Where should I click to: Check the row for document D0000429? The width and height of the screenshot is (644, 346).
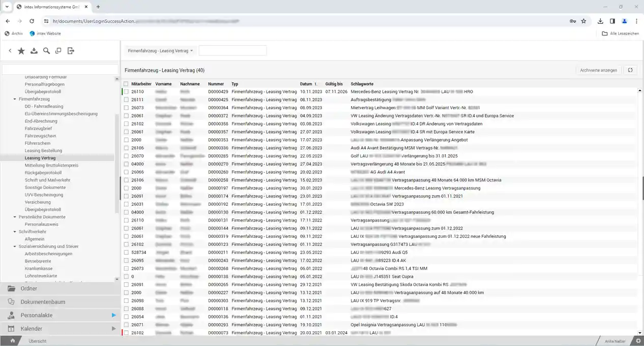(126, 92)
